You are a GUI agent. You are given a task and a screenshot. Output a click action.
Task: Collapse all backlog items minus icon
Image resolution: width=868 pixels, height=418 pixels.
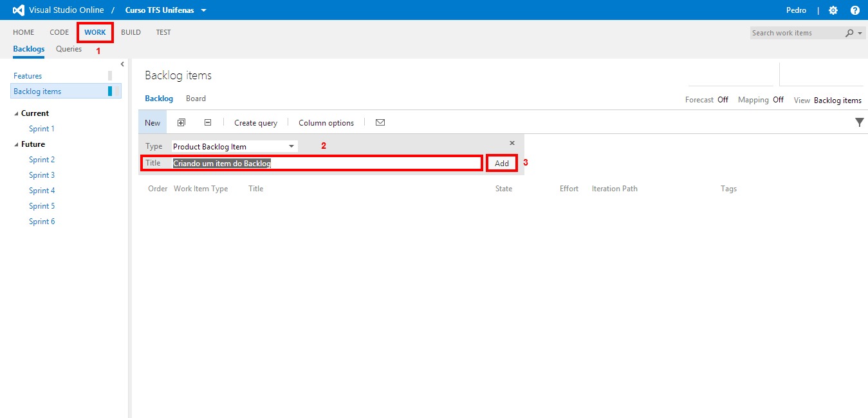208,122
